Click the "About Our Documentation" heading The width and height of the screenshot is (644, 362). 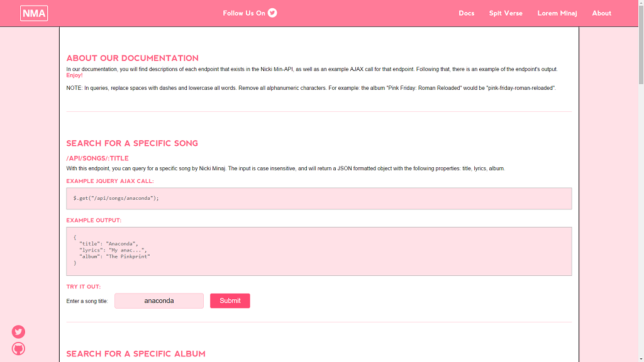[132, 58]
